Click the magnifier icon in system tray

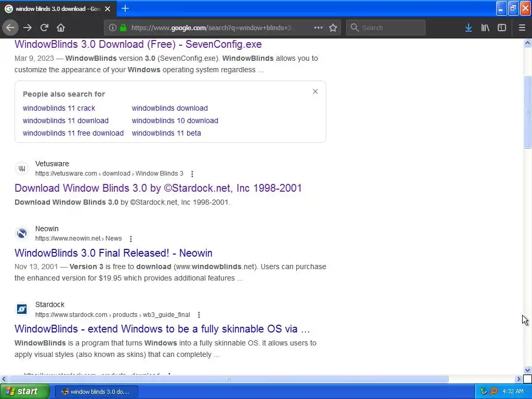point(494,392)
